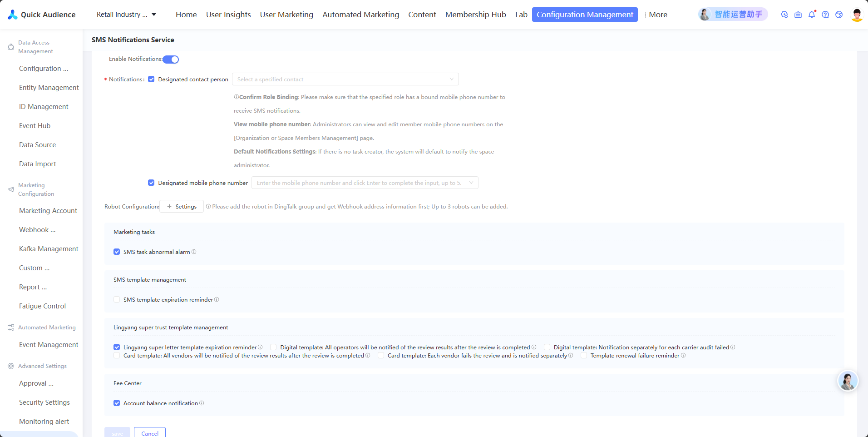This screenshot has width=868, height=437.
Task: Toggle the Enable Notifications switch
Action: click(x=171, y=60)
